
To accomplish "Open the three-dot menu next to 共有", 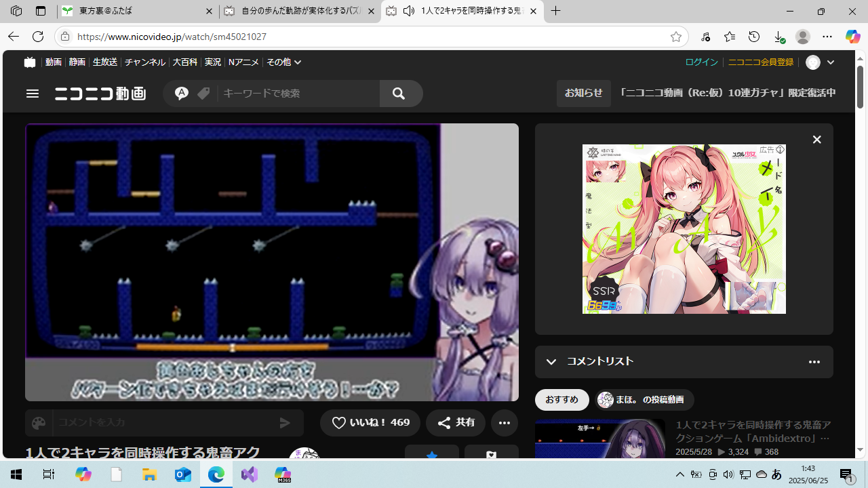I will 504,423.
